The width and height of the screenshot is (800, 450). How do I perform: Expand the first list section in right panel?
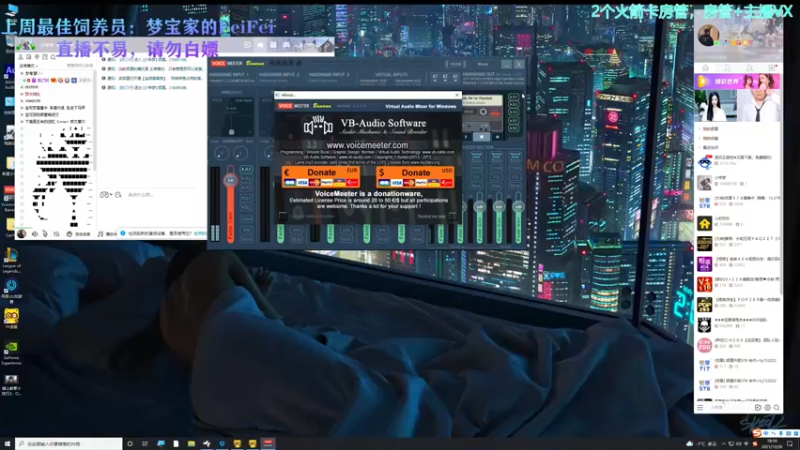701,129
